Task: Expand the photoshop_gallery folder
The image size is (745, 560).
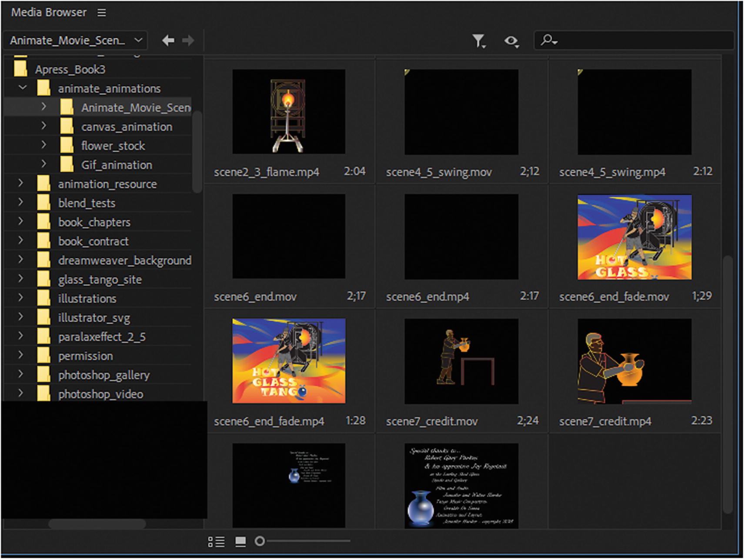Action: [x=20, y=374]
